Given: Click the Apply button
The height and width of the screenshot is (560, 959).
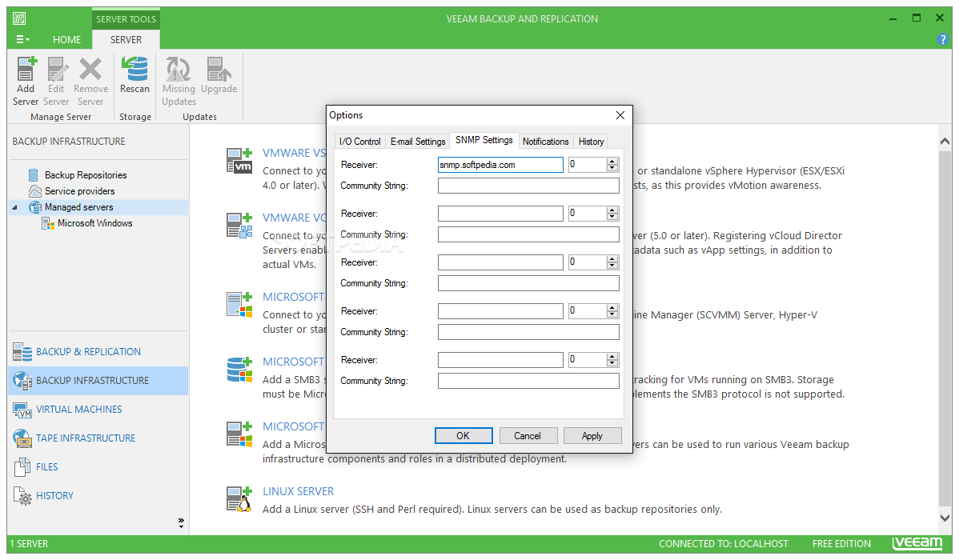Looking at the screenshot, I should coord(592,435).
